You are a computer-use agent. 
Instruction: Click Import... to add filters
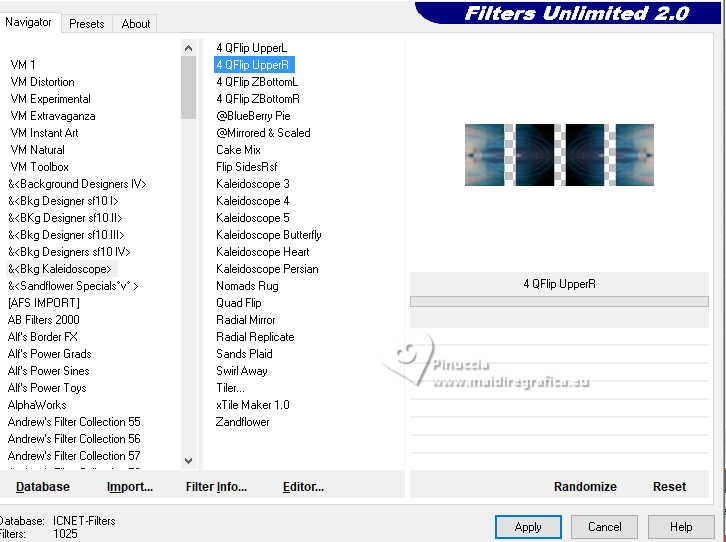point(130,486)
